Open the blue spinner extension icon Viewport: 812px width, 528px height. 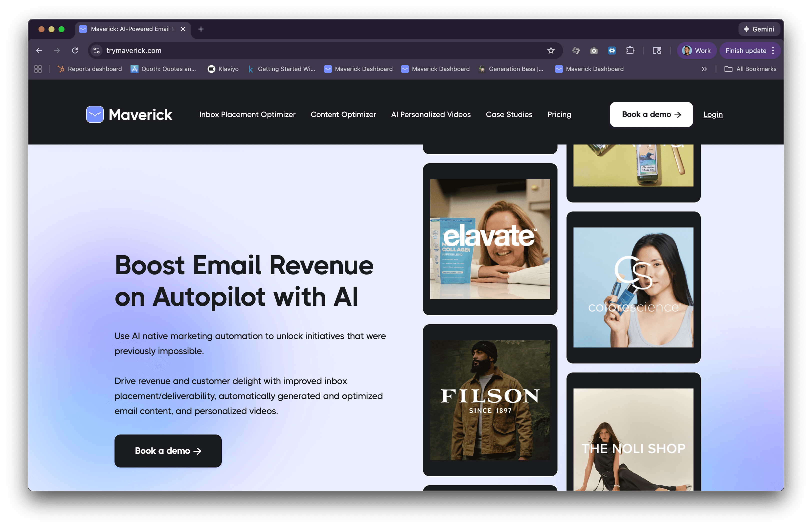click(612, 50)
